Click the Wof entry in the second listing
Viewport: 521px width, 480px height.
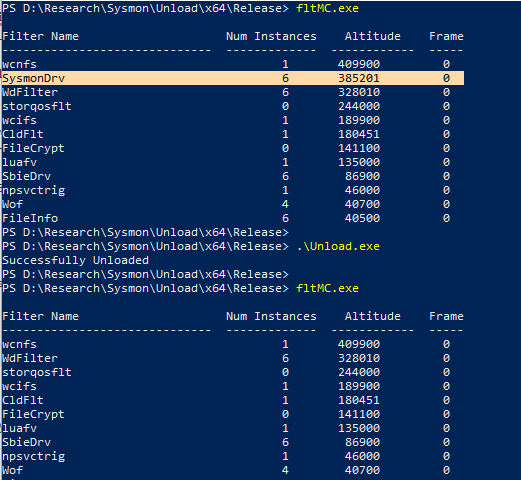tap(13, 470)
